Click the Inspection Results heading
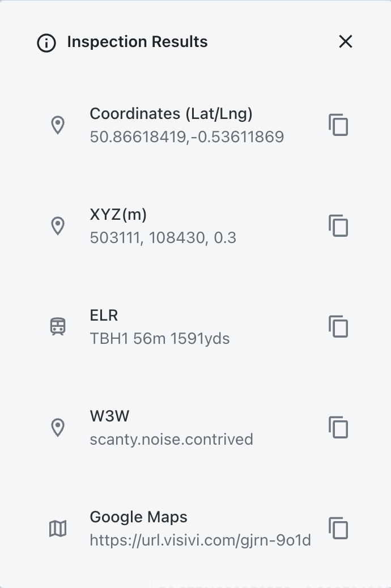This screenshot has height=588, width=391. (x=137, y=42)
